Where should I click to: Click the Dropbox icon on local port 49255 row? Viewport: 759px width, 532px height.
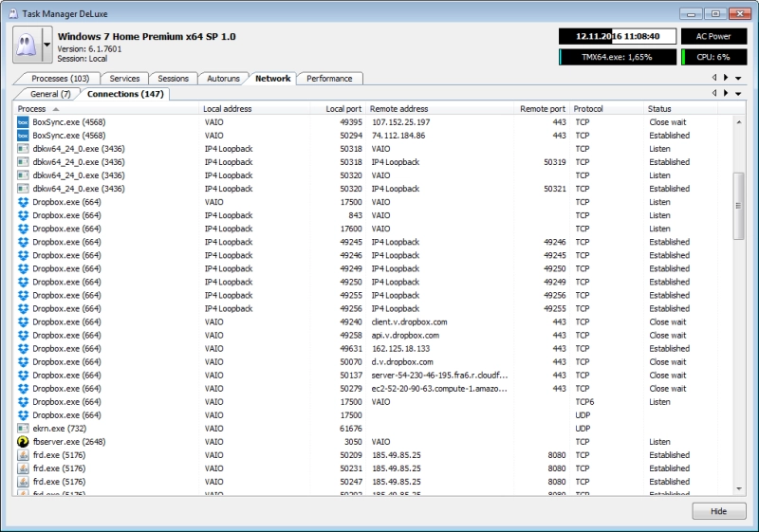click(23, 296)
